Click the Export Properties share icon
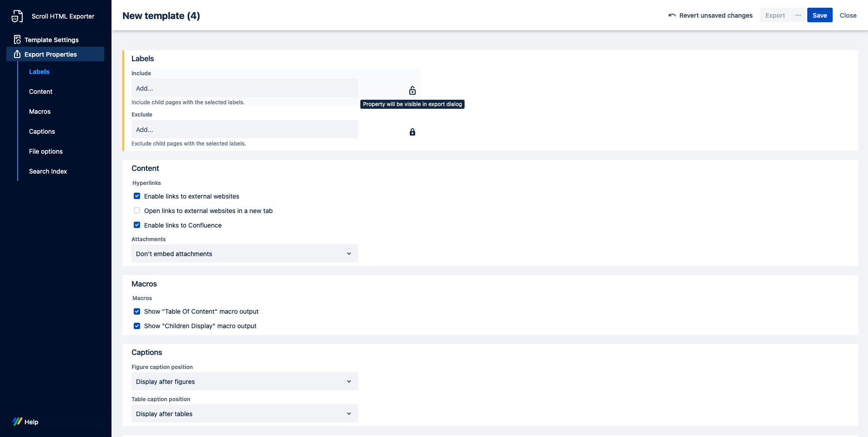This screenshot has height=437, width=868. pos(17,54)
